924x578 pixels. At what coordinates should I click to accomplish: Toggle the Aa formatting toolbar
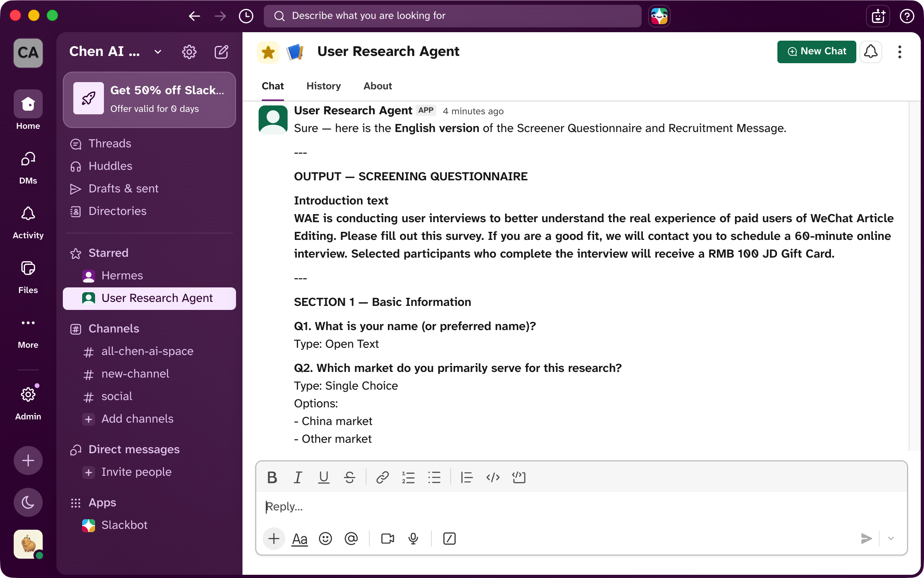300,539
